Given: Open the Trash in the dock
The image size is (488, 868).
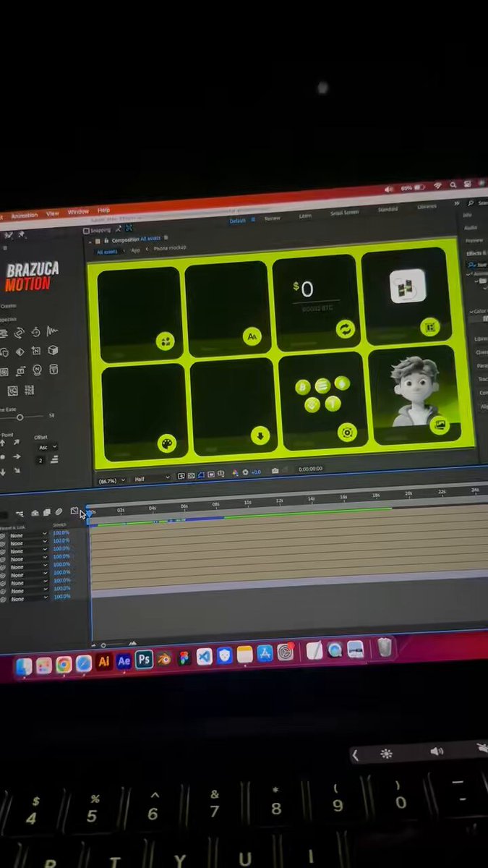Looking at the screenshot, I should [385, 647].
